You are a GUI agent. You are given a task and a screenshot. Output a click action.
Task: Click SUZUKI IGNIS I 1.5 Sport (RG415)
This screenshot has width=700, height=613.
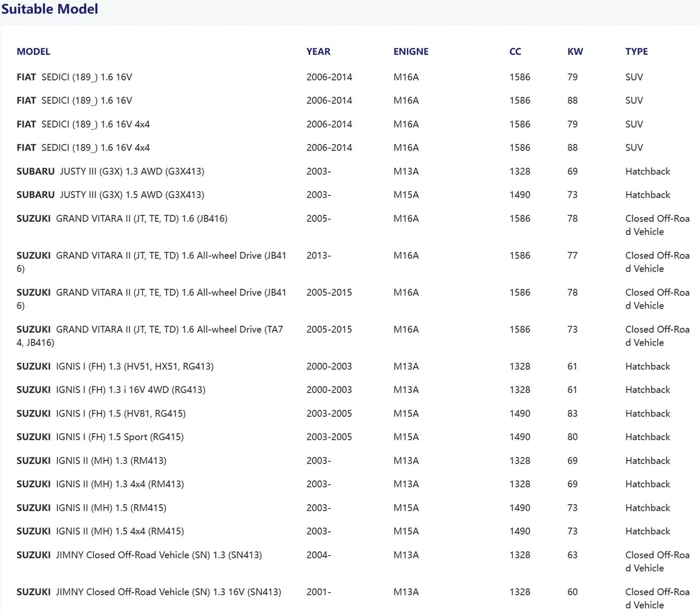100,437
